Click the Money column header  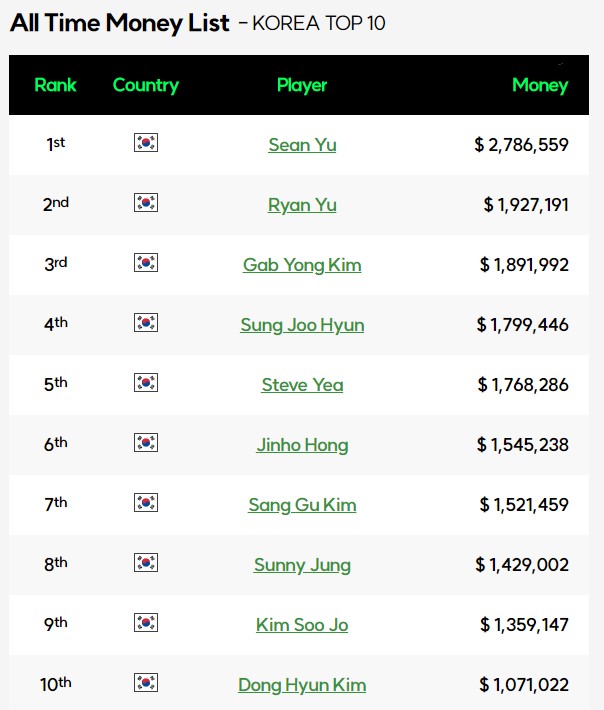[539, 85]
